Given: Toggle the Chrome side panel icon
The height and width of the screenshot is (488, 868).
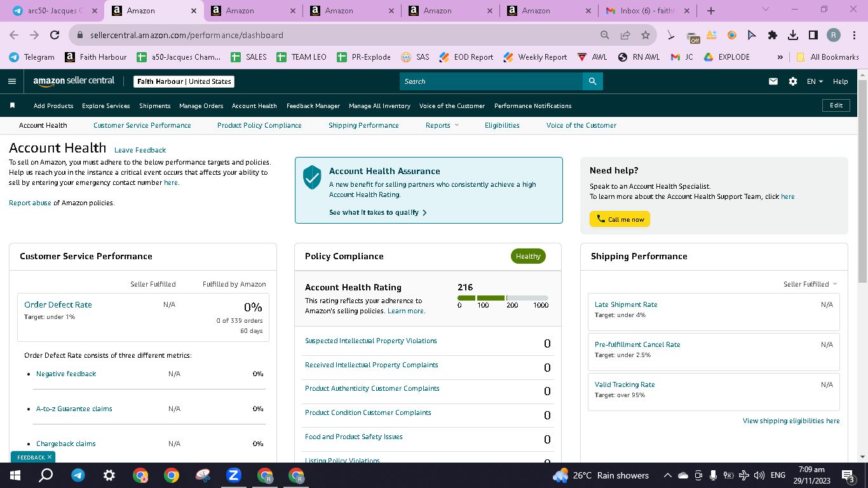Looking at the screenshot, I should point(813,35).
